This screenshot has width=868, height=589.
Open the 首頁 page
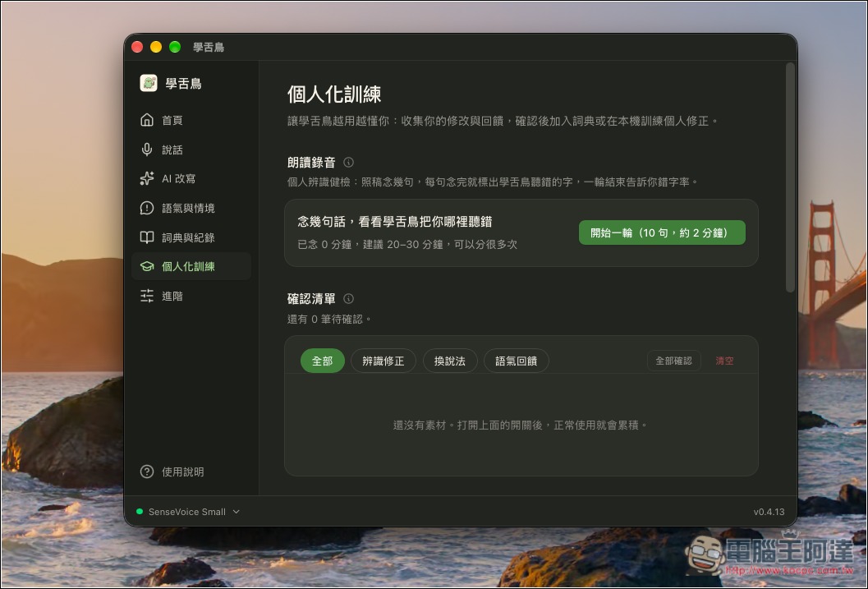tap(191, 120)
